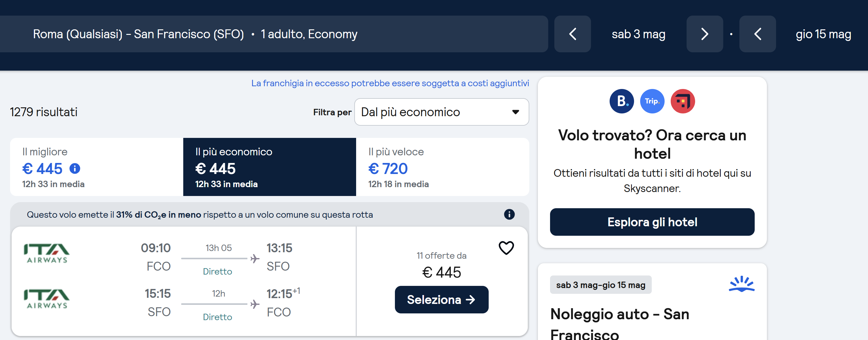Click outbound ITA Airways logo
The height and width of the screenshot is (340, 868).
pyautogui.click(x=47, y=253)
